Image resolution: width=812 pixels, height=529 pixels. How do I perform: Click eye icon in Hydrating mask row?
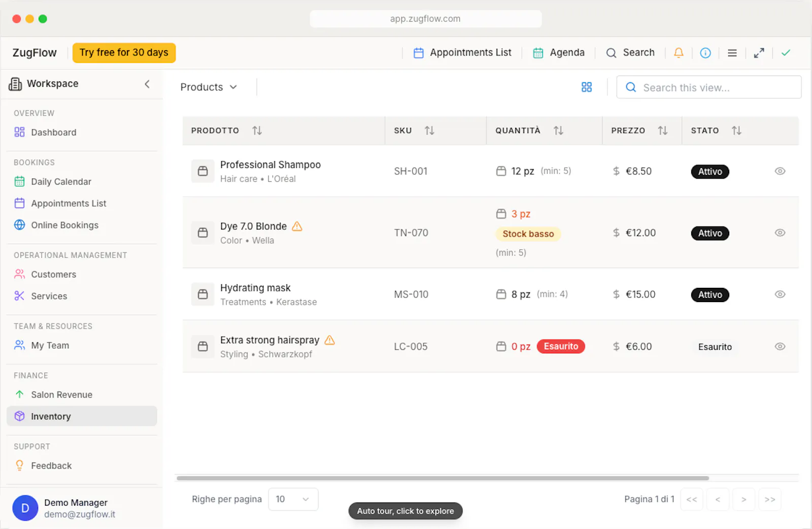780,294
